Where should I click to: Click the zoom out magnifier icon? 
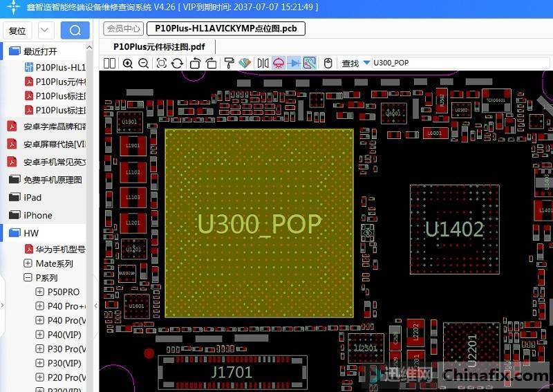[x=143, y=63]
